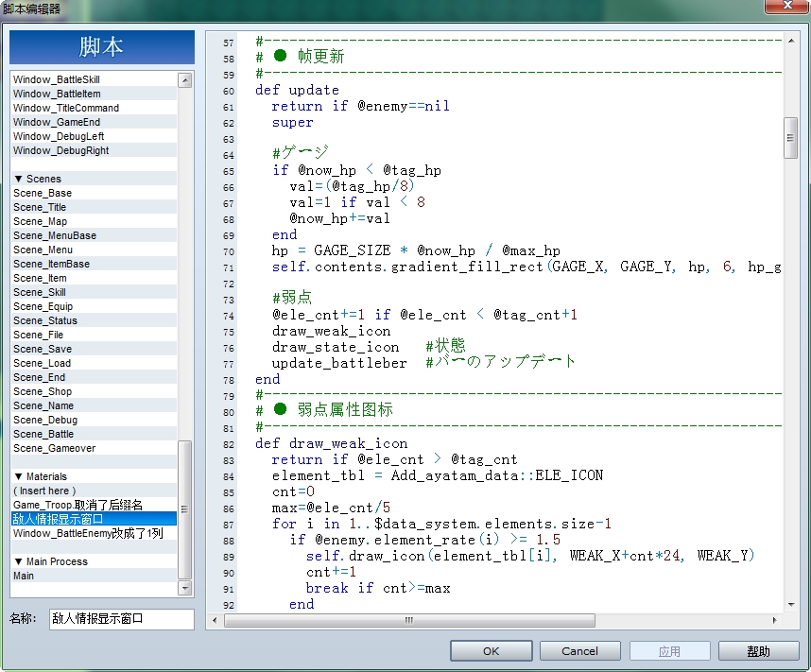Click the 帮助 help button
Viewport: 811px width, 672px height.
click(x=758, y=651)
